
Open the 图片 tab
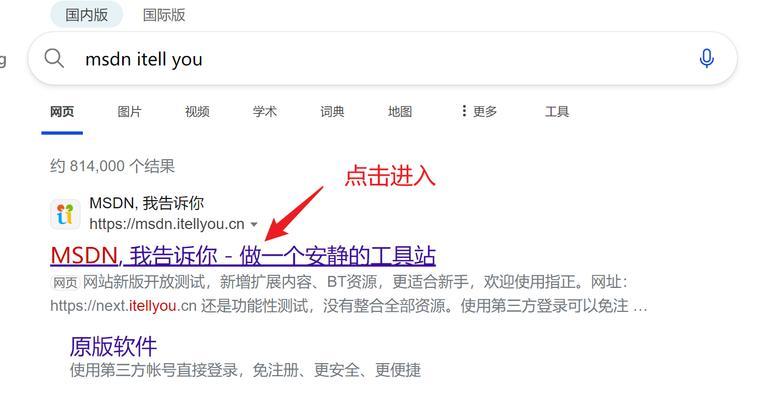point(129,111)
